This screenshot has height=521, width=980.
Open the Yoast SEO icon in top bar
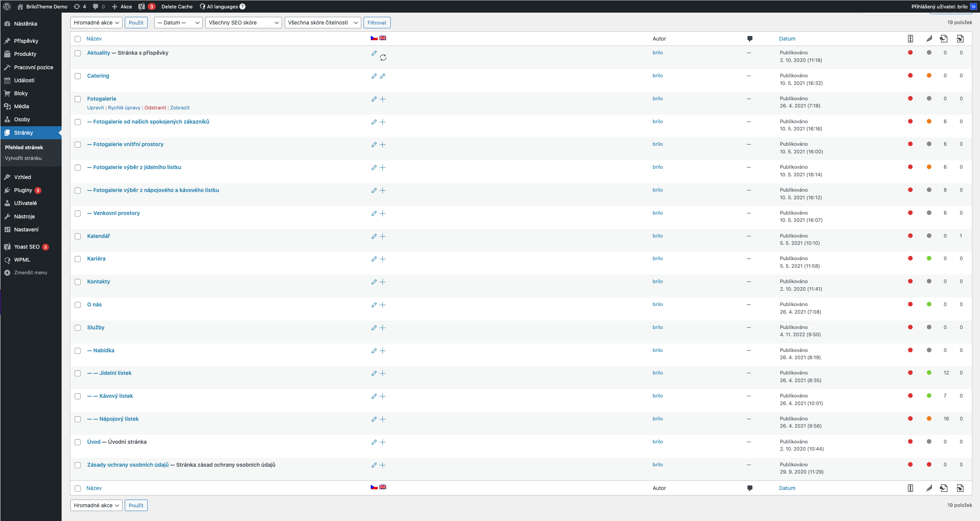(x=142, y=7)
